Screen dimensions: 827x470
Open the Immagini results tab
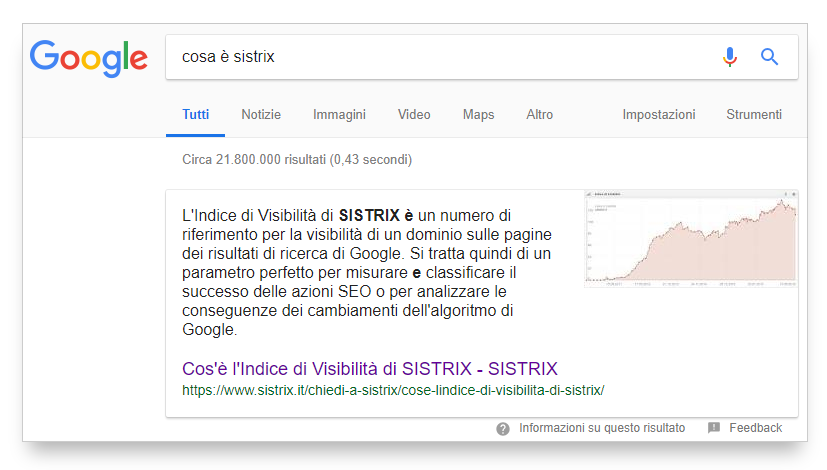(339, 114)
